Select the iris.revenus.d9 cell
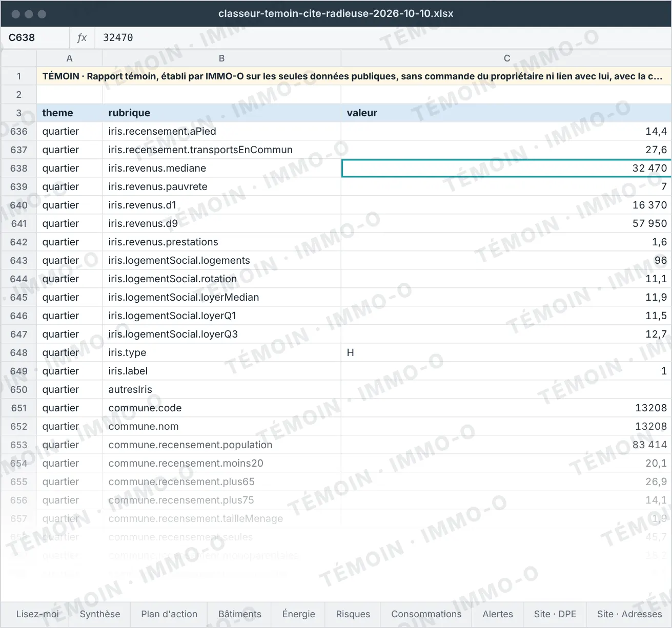The image size is (672, 628). pos(222,223)
